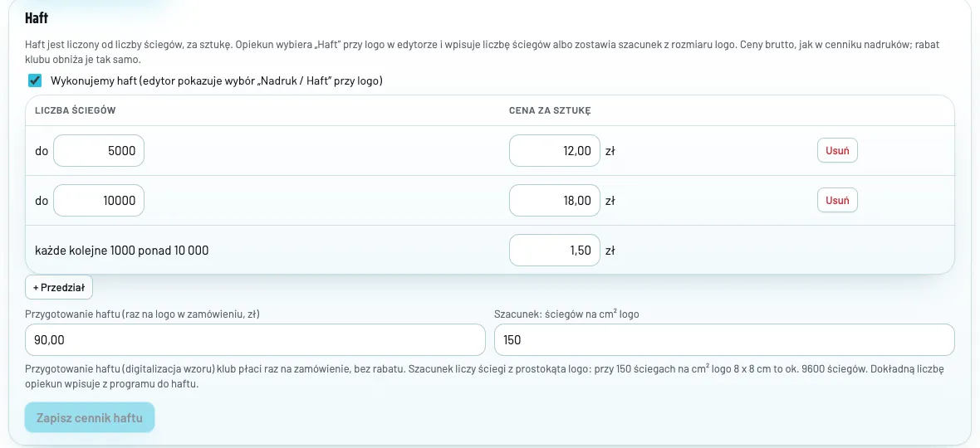980x448 pixels.
Task: Click 'każde kolejne 1000 ponad 10 000' text
Action: tap(122, 251)
